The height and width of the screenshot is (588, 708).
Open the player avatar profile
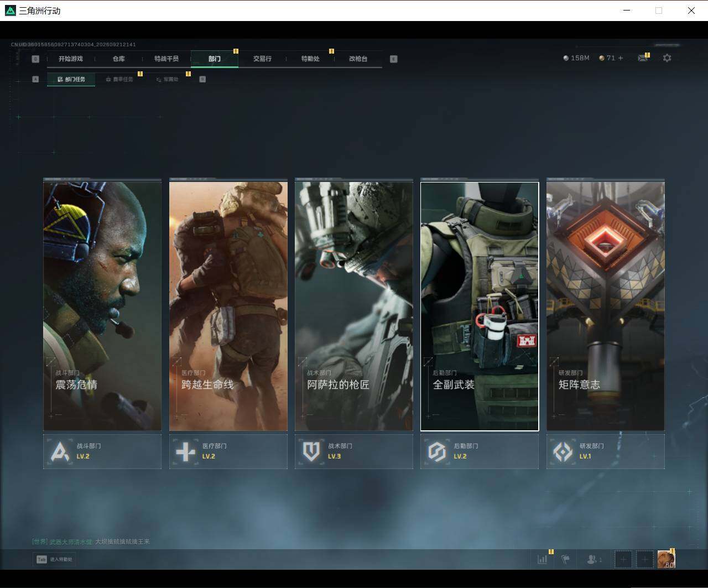(x=666, y=559)
